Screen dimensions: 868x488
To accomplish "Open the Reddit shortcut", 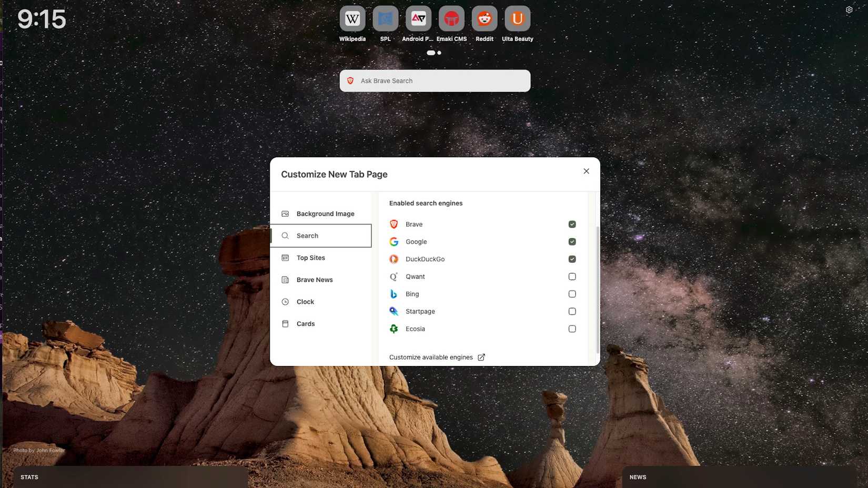I will pos(484,18).
